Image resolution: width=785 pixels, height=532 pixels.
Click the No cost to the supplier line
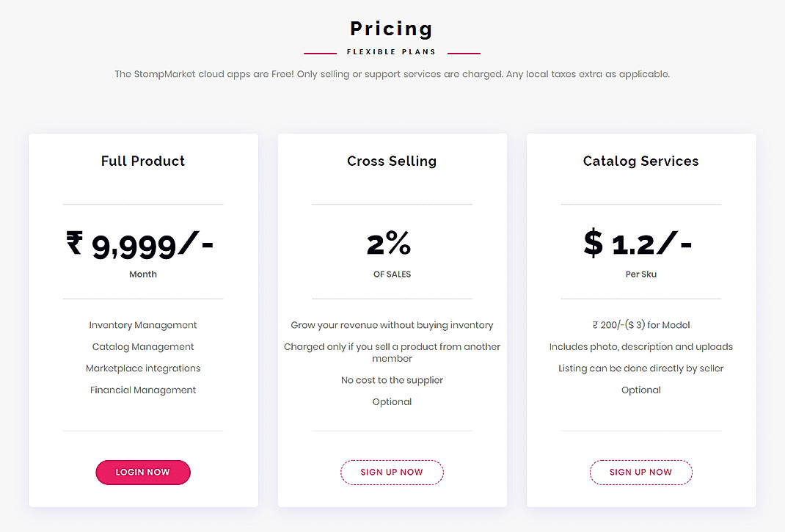392,380
